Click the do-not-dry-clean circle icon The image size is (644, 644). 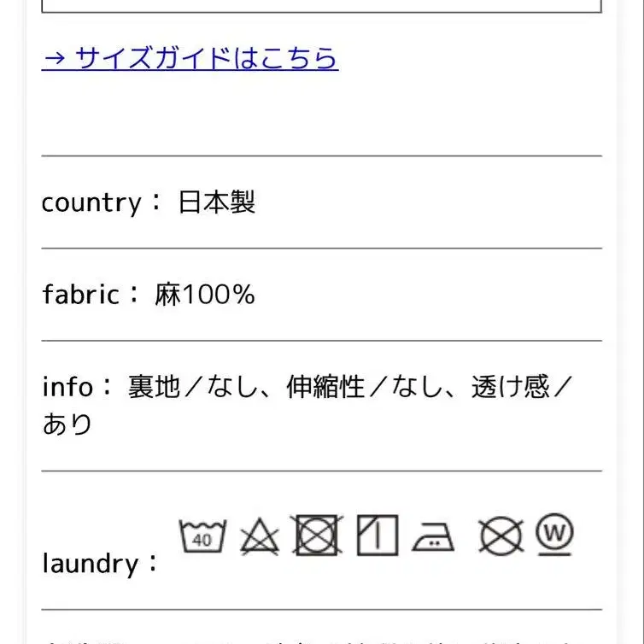coord(501,536)
